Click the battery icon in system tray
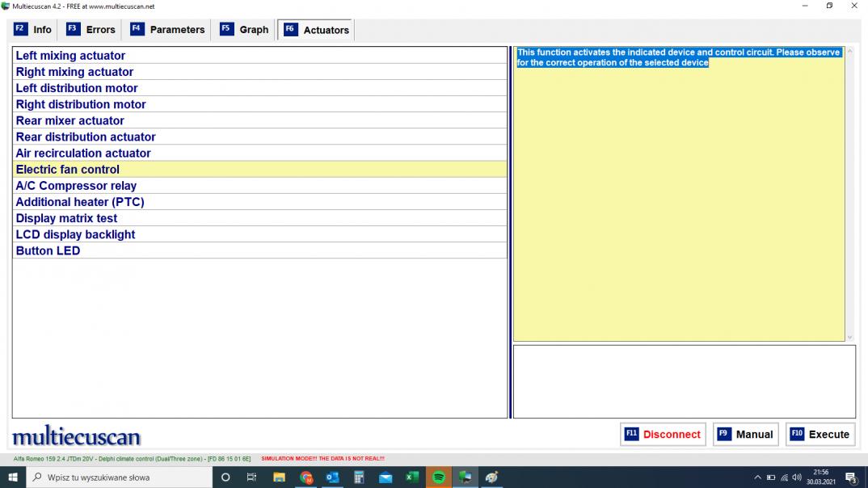 770,477
